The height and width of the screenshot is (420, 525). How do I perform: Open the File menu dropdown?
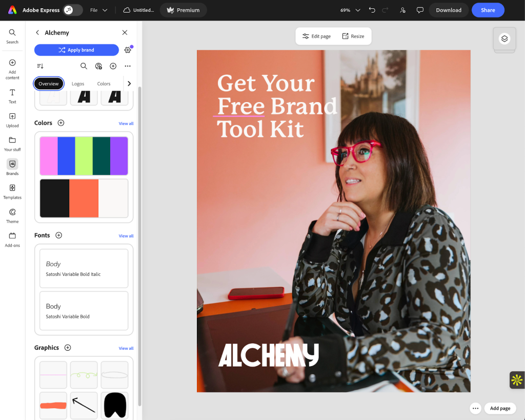click(x=98, y=10)
